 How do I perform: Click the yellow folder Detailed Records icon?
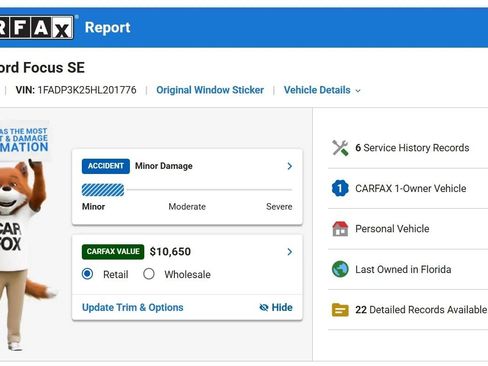(x=340, y=310)
